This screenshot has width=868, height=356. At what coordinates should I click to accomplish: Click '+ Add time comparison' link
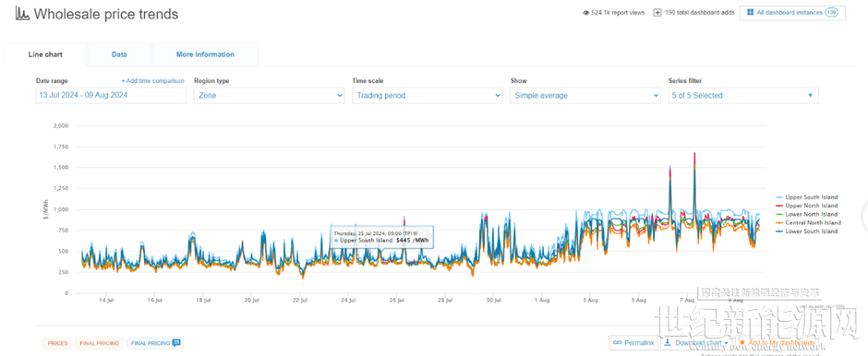152,81
